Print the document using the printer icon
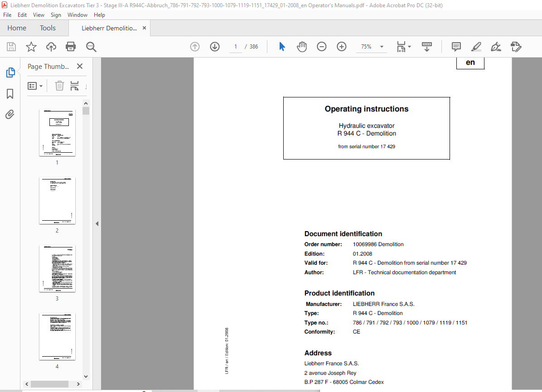 71,47
